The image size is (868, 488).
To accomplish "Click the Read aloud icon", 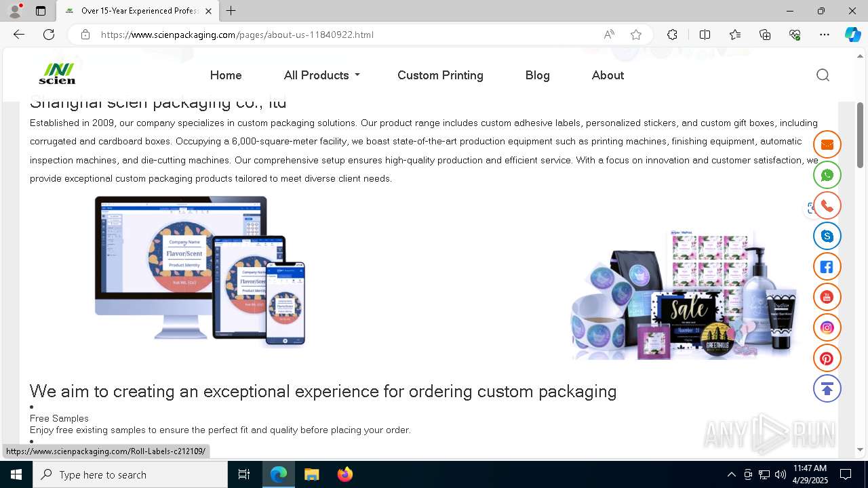I will point(609,35).
